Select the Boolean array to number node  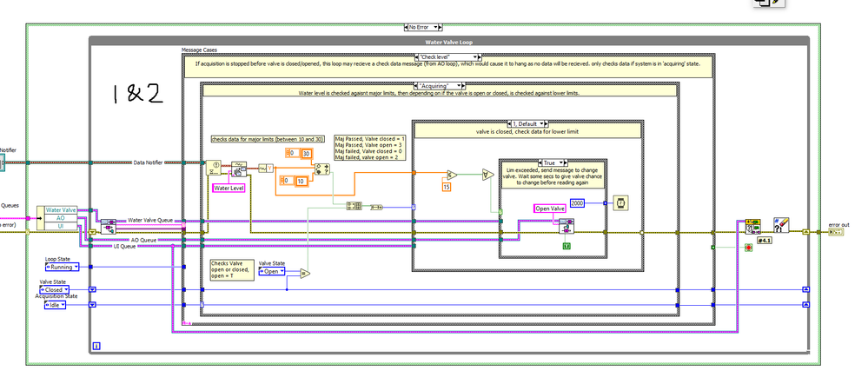[376, 207]
